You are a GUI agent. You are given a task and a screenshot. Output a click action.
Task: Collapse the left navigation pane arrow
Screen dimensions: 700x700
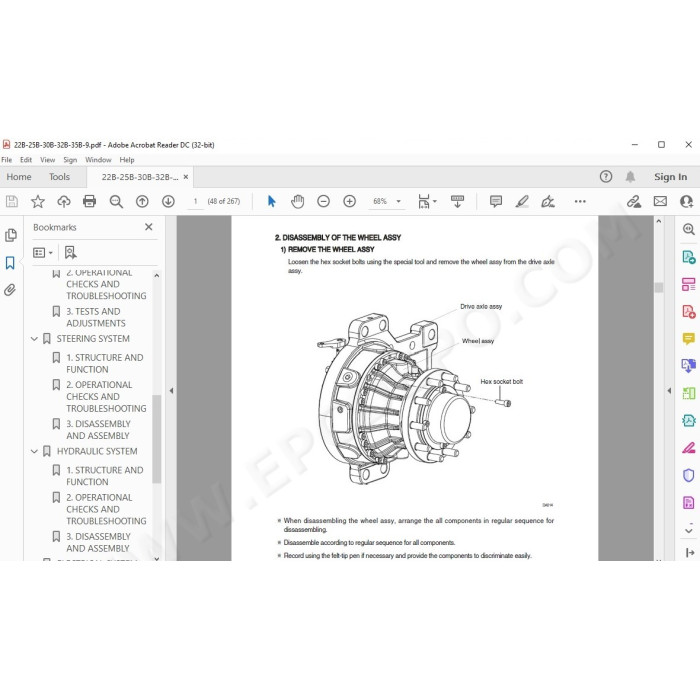click(x=171, y=391)
